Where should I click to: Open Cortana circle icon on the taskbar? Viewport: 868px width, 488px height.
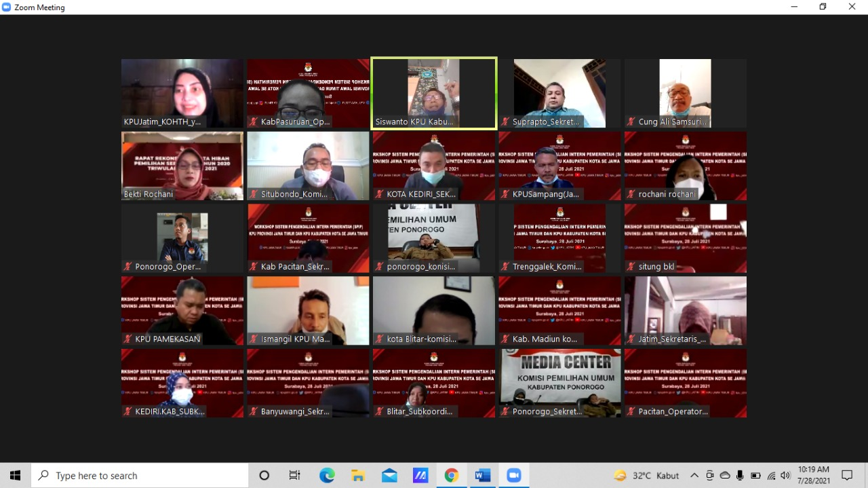[x=264, y=476]
